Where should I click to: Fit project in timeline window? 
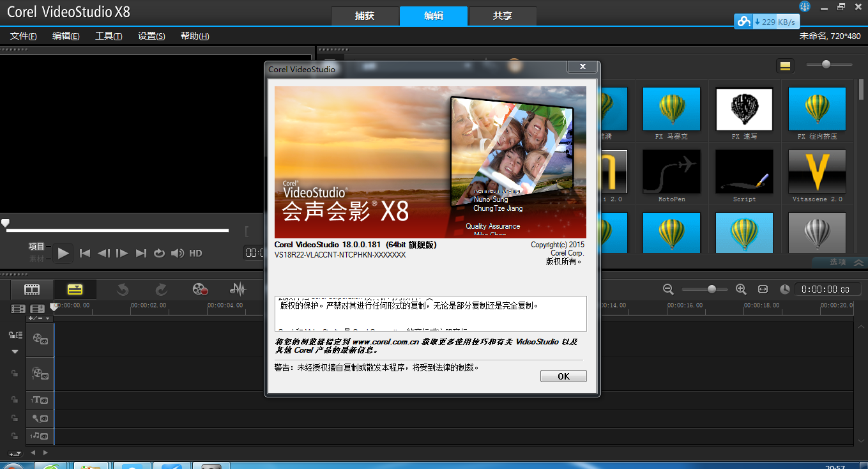pos(763,289)
